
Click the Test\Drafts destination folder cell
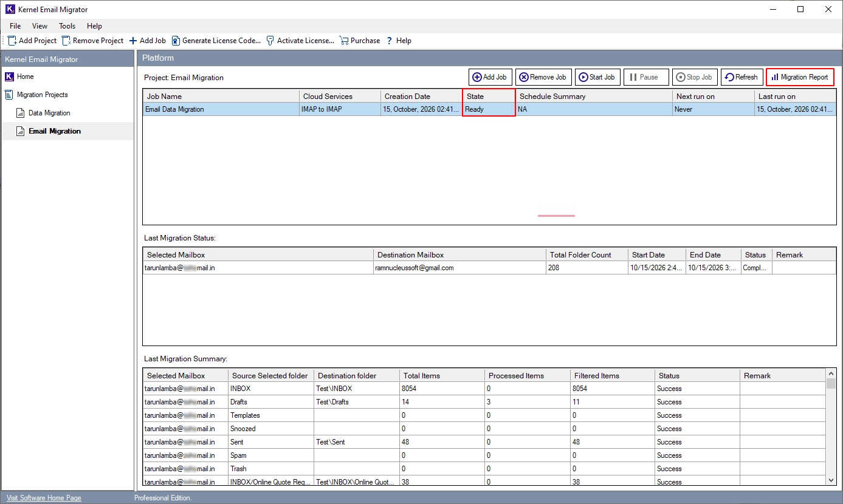[357, 402]
